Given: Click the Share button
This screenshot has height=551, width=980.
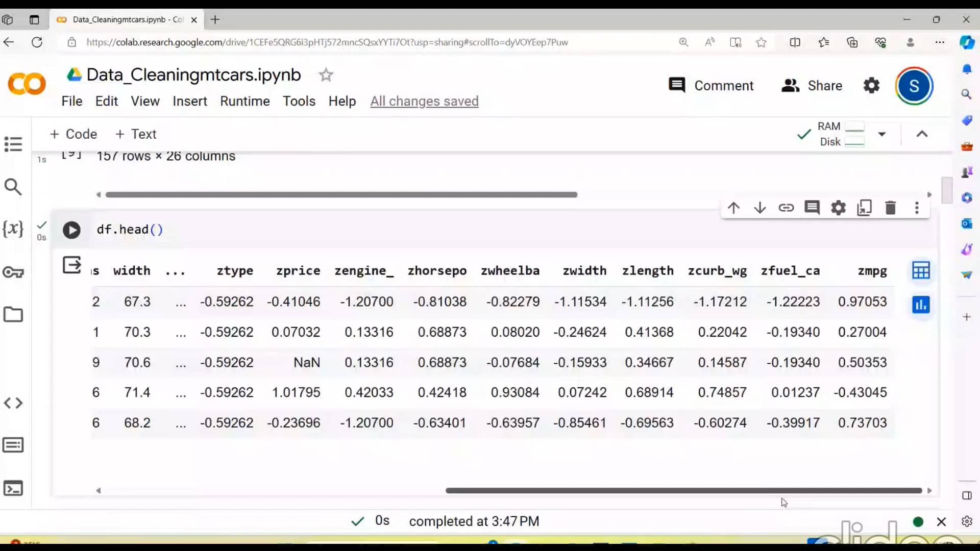Looking at the screenshot, I should point(812,85).
